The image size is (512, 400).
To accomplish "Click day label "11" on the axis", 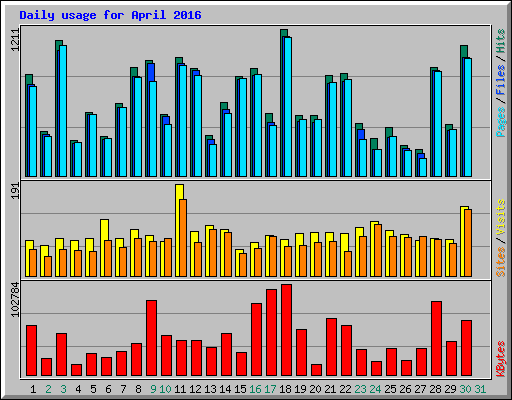I will (180, 389).
